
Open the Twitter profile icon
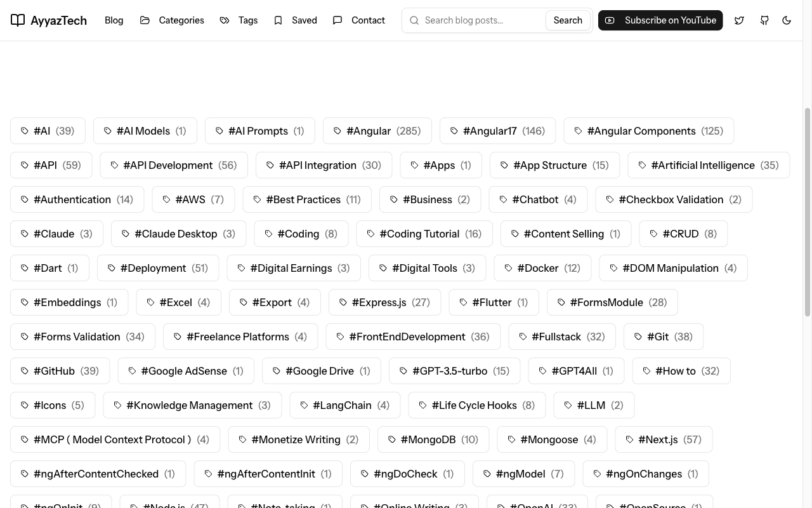coord(739,20)
